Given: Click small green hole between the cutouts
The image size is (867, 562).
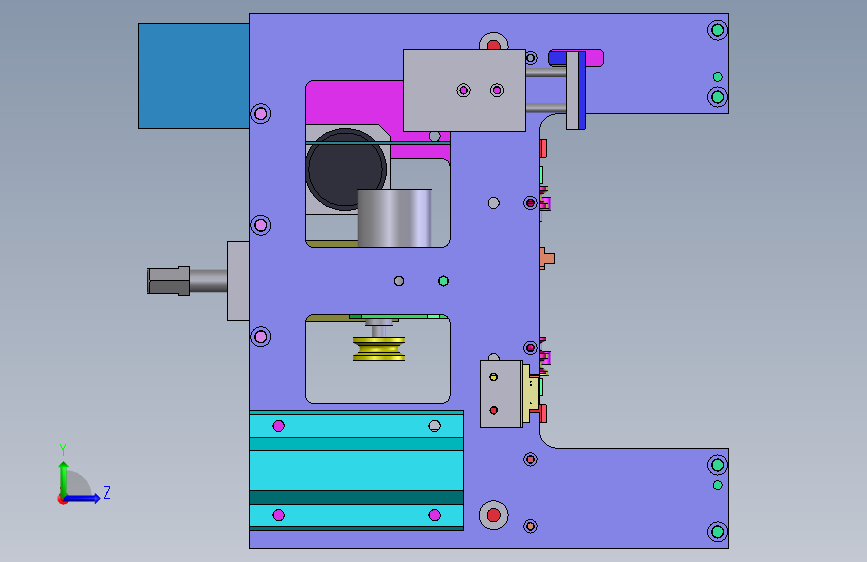Looking at the screenshot, I should click(x=443, y=281).
